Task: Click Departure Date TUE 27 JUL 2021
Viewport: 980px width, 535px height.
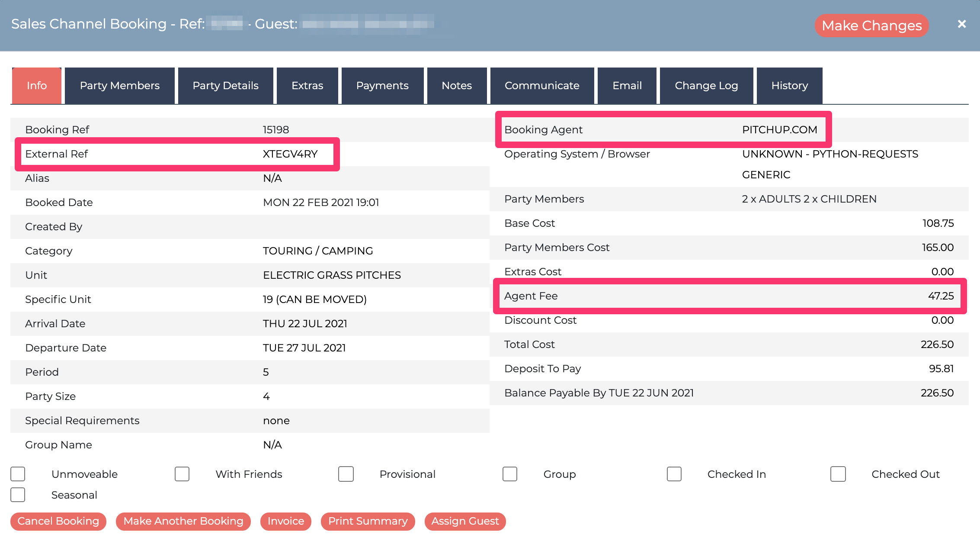Action: (304, 348)
